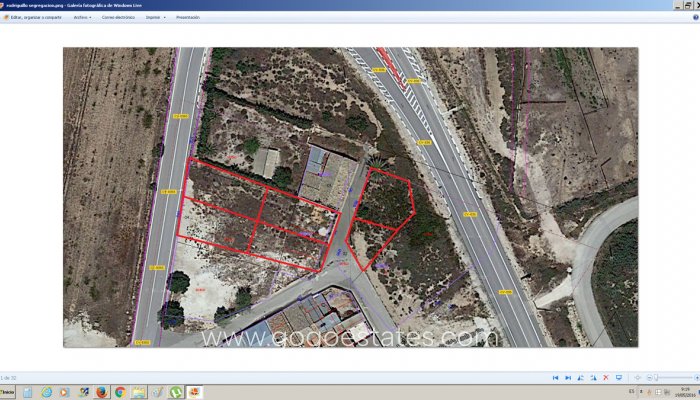The image size is (700, 400).
Task: Delete photo with red X icon
Action: 604,377
